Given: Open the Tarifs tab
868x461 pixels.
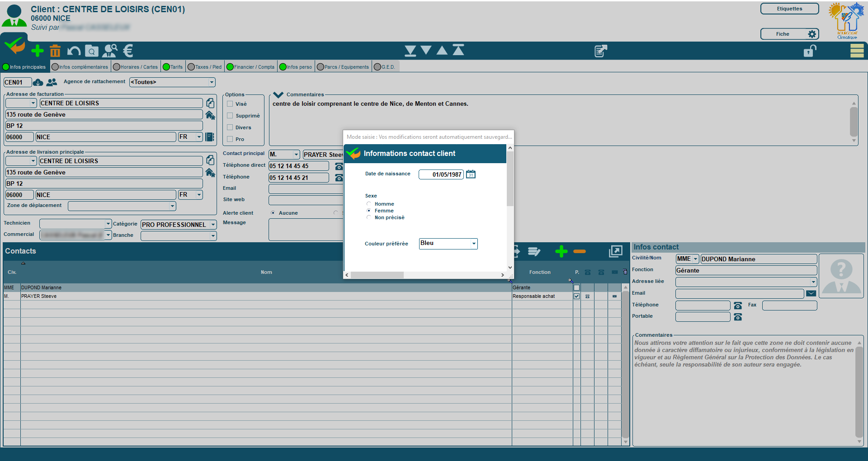Looking at the screenshot, I should point(173,67).
